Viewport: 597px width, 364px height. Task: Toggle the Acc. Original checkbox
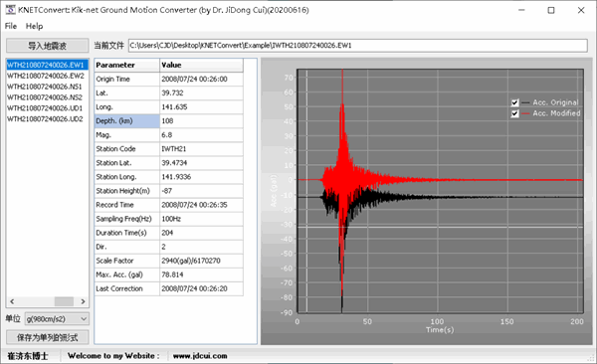click(514, 102)
